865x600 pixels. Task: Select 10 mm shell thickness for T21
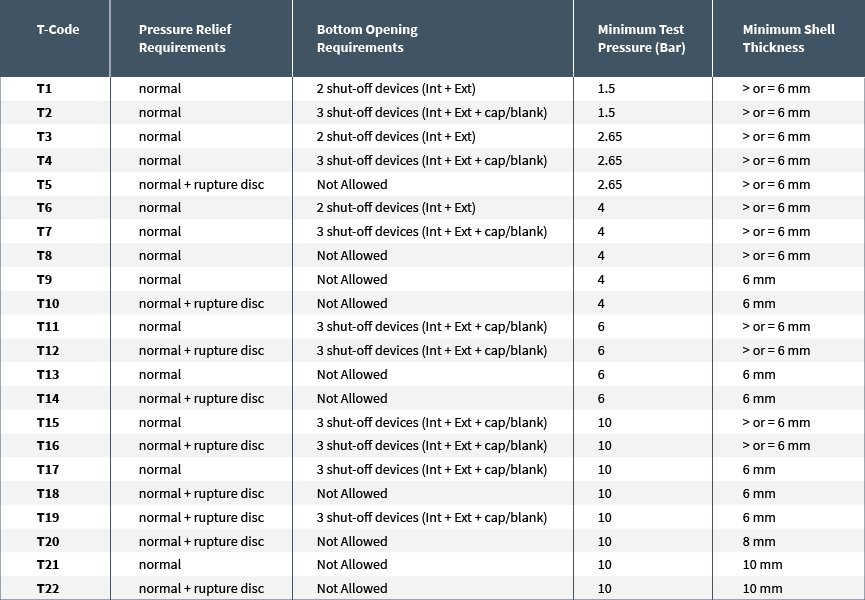click(762, 565)
